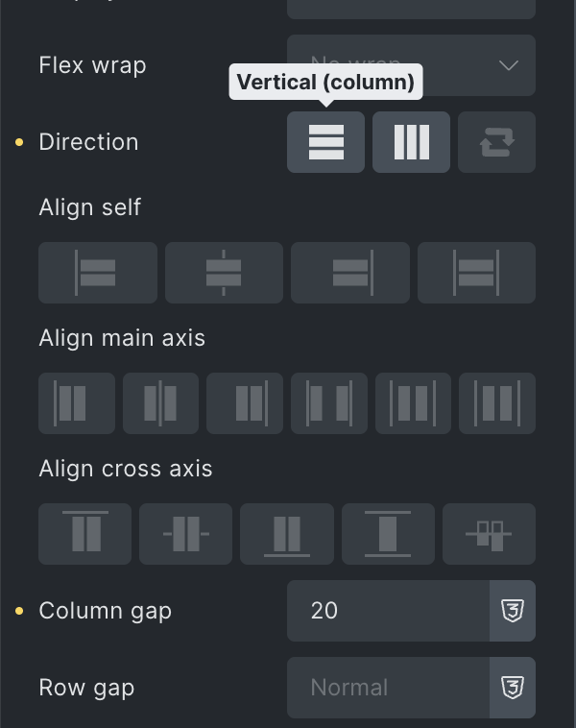Open the Flex wrap dropdown
576x728 pixels.
point(411,65)
